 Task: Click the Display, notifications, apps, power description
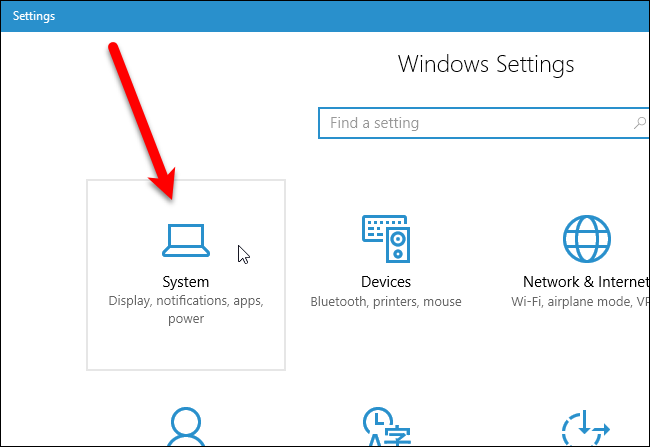coord(185,301)
